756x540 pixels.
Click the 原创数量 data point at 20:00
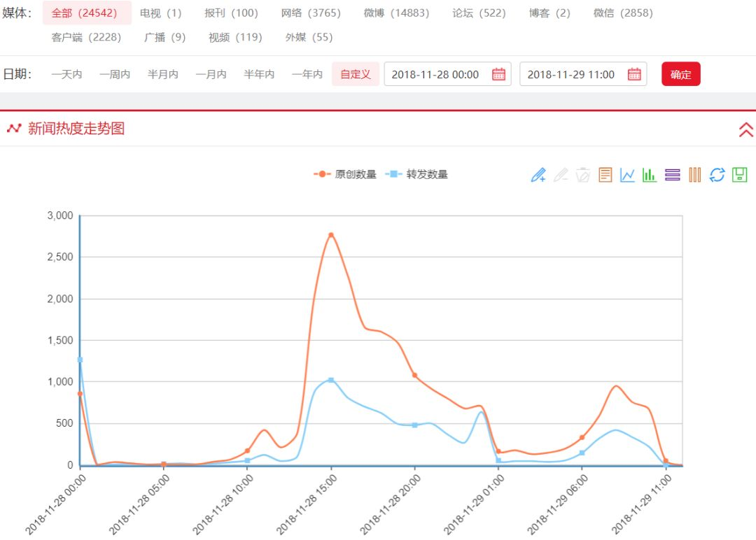point(414,375)
